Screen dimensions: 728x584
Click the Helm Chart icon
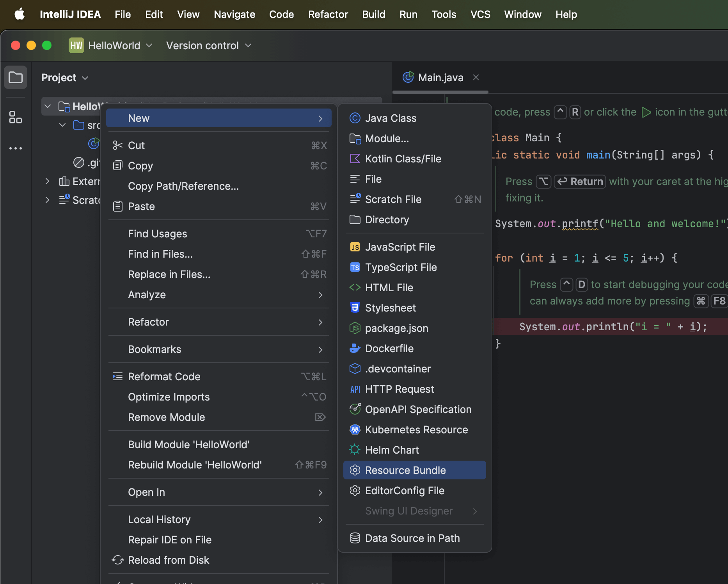(x=355, y=450)
